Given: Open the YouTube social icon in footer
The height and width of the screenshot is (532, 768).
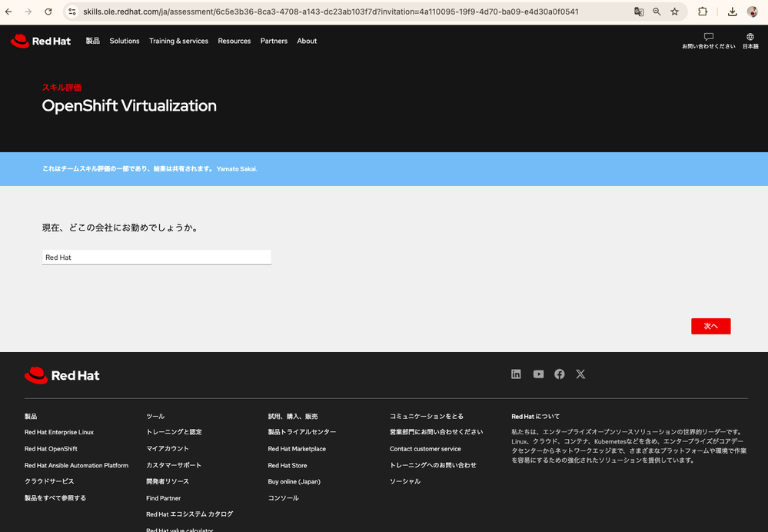Looking at the screenshot, I should pos(538,374).
